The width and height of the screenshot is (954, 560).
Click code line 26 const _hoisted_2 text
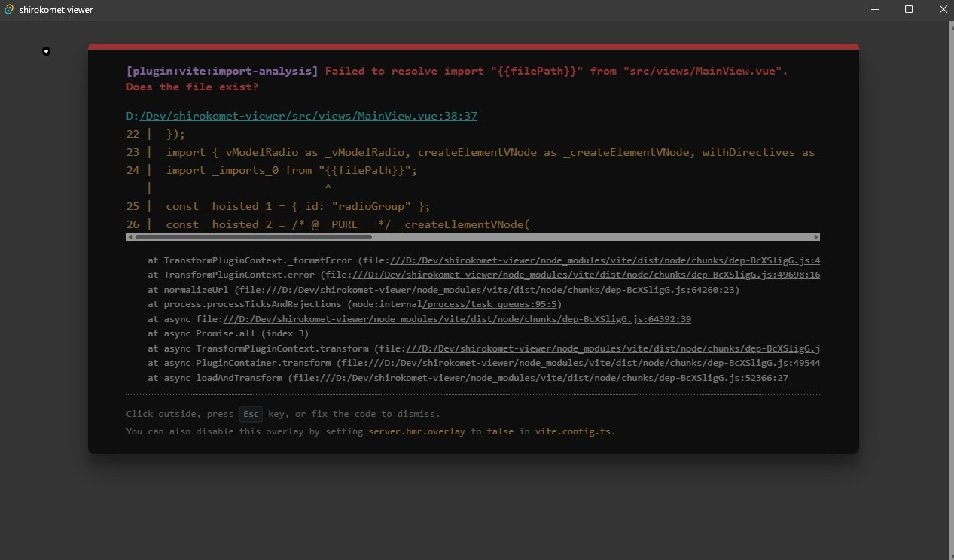(x=348, y=224)
